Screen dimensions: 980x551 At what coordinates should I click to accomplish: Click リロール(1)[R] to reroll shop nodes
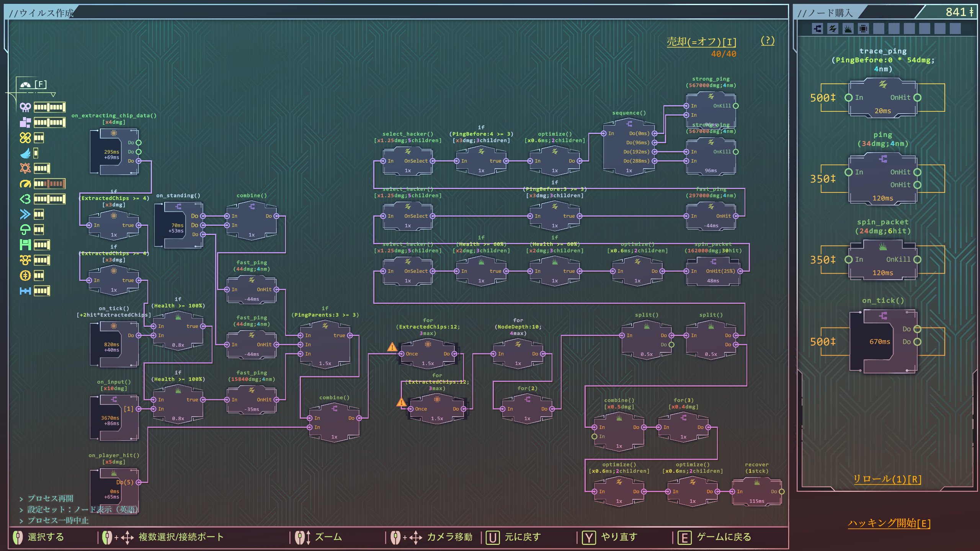(887, 479)
